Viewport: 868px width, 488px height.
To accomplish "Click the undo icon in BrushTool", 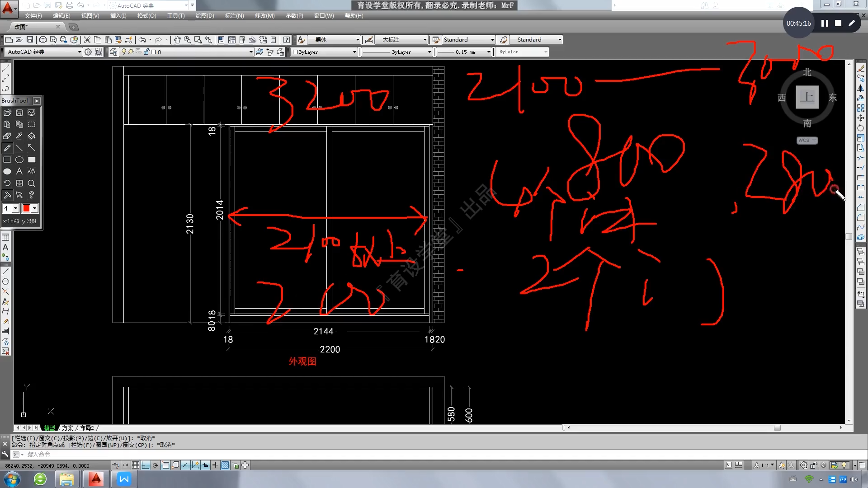I will coord(7,183).
